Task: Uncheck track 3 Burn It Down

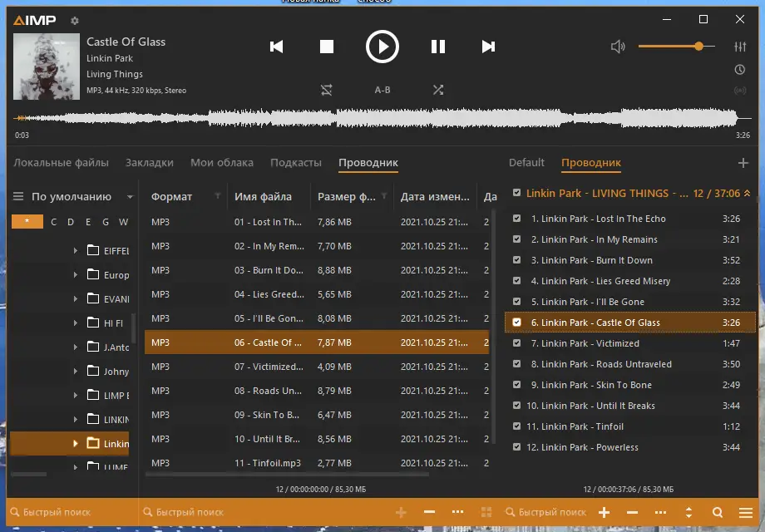Action: (516, 260)
